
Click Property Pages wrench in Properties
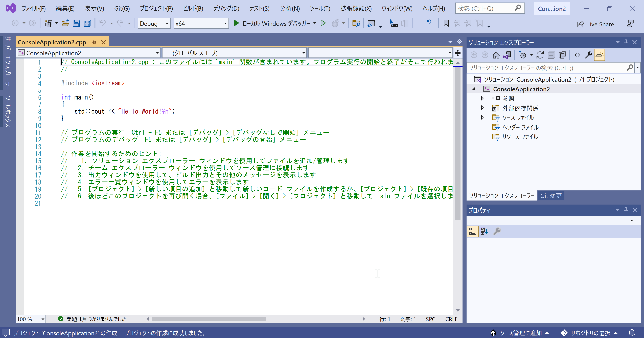pos(497,231)
